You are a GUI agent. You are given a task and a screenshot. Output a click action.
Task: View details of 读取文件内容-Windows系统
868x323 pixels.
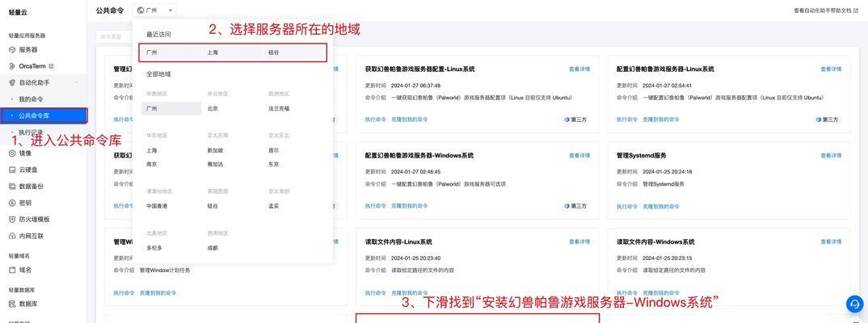coord(831,241)
